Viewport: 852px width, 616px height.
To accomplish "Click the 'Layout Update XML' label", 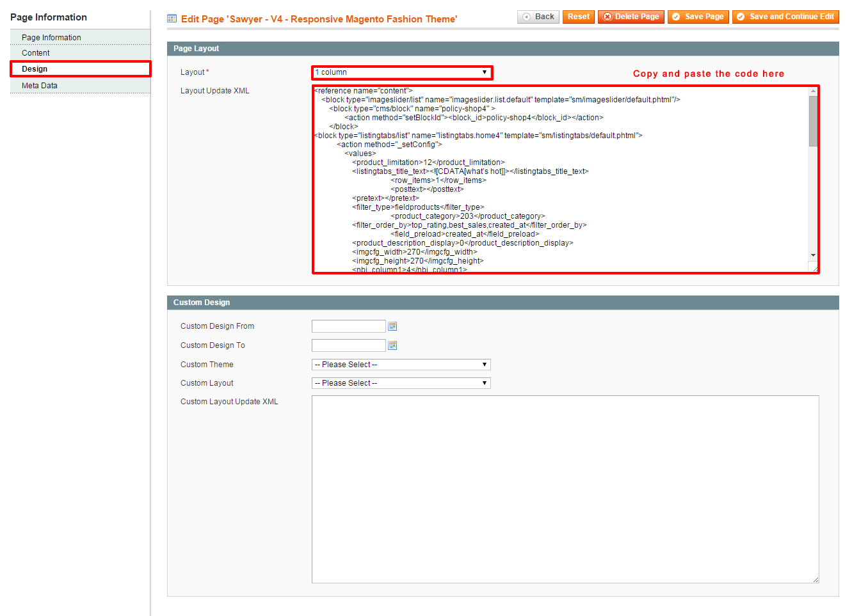I will click(x=215, y=91).
